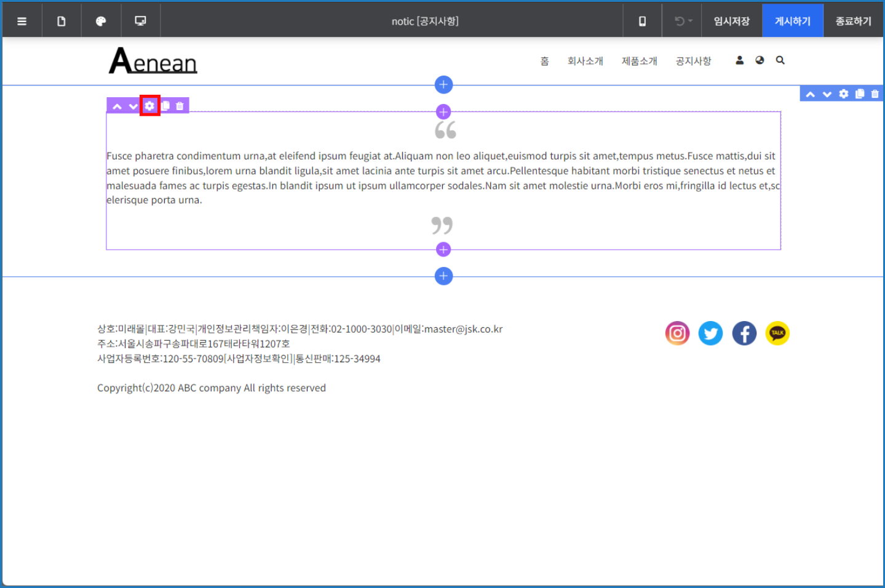
Task: Delete the blue section with trash icon
Action: 875,93
